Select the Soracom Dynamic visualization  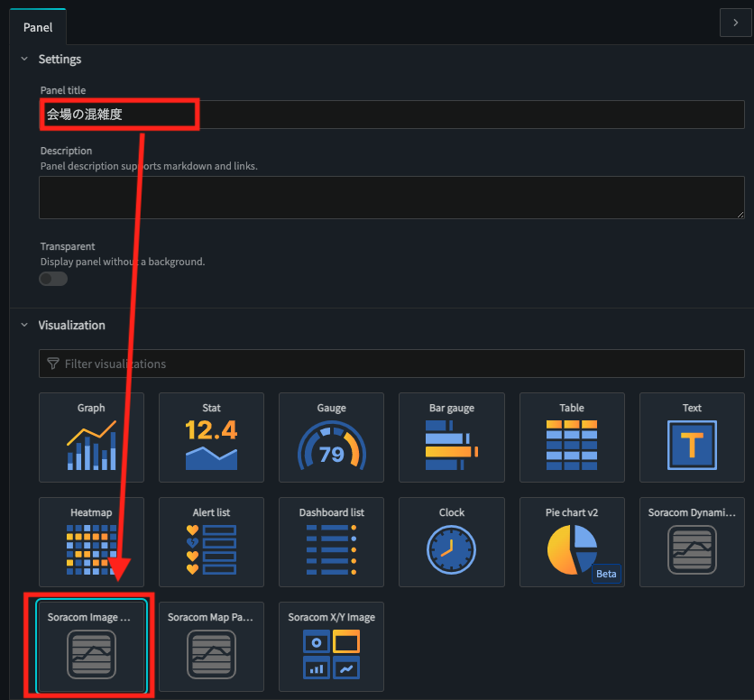tap(692, 542)
